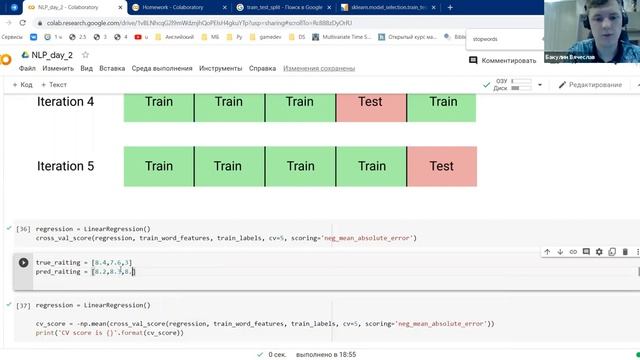This screenshot has height=360, width=640.
Task: Close the NLP_day_2 browser tab
Action: (120, 7)
